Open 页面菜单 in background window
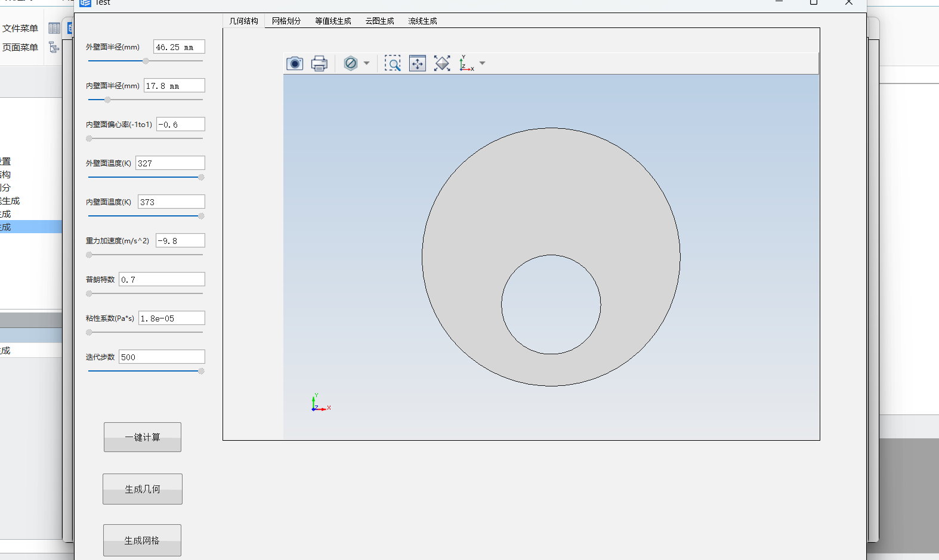 point(20,47)
